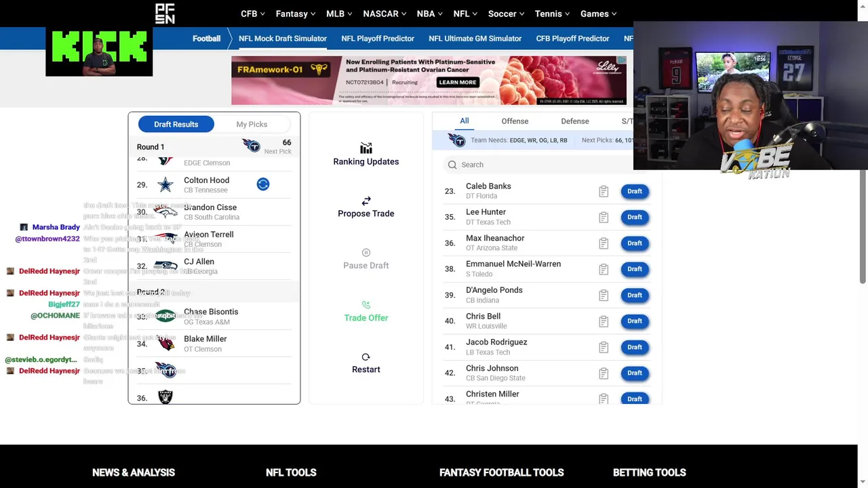Expand the NASCAR menu

[x=384, y=14]
